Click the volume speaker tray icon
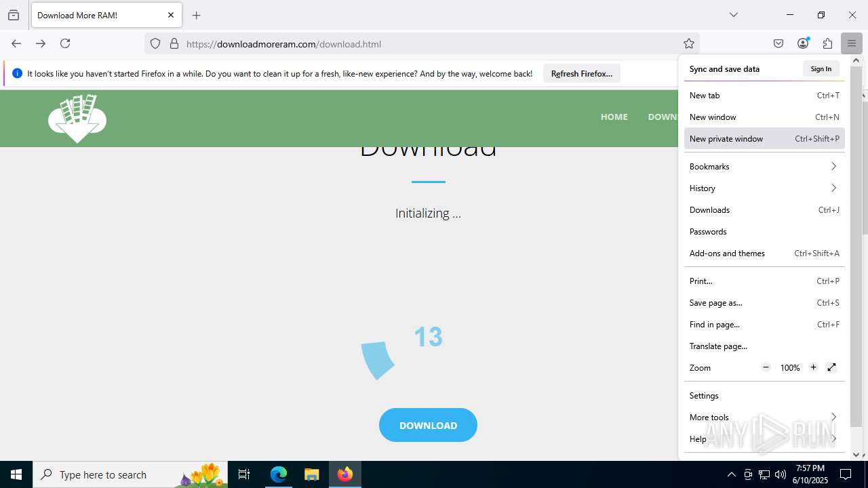The height and width of the screenshot is (488, 868). pos(781,474)
